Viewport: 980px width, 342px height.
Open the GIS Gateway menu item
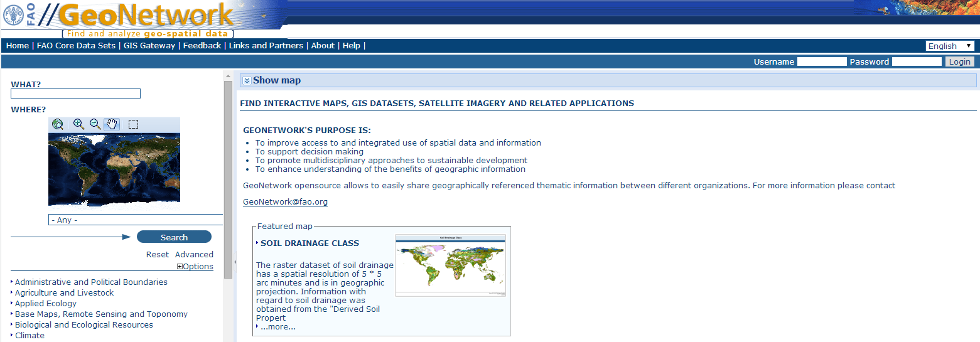pyautogui.click(x=149, y=46)
